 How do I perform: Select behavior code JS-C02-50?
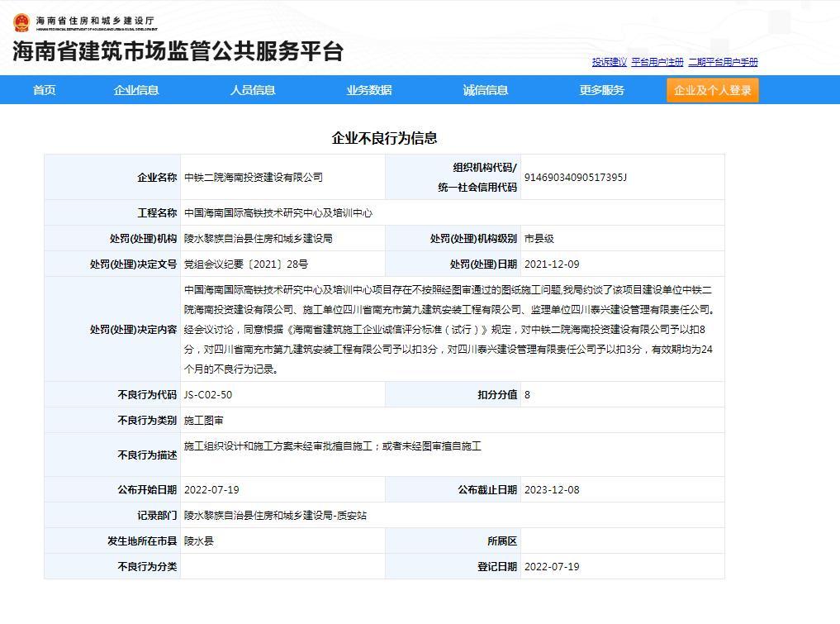click(208, 394)
